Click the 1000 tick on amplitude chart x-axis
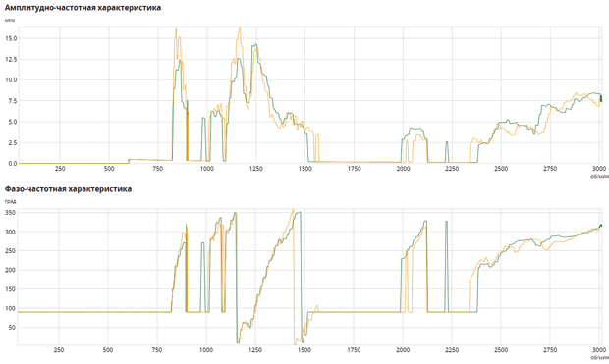The height and width of the screenshot is (364, 609). coord(207,169)
